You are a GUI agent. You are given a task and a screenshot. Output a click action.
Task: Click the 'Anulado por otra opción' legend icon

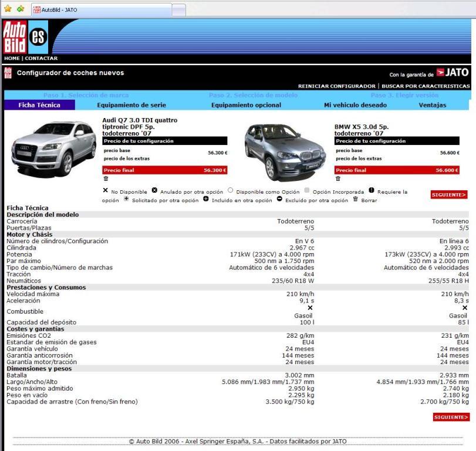[x=154, y=190]
